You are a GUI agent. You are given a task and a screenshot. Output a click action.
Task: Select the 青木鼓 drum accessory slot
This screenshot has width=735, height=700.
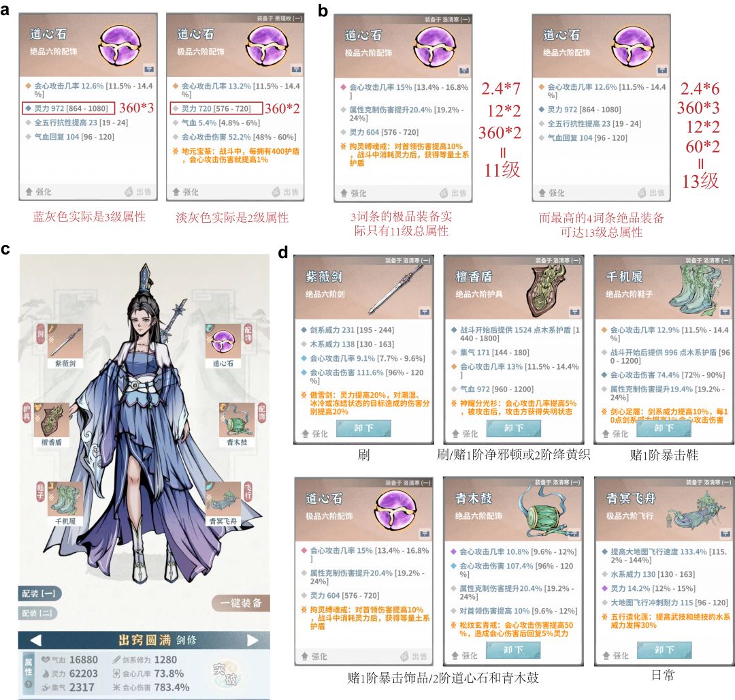(x=237, y=424)
